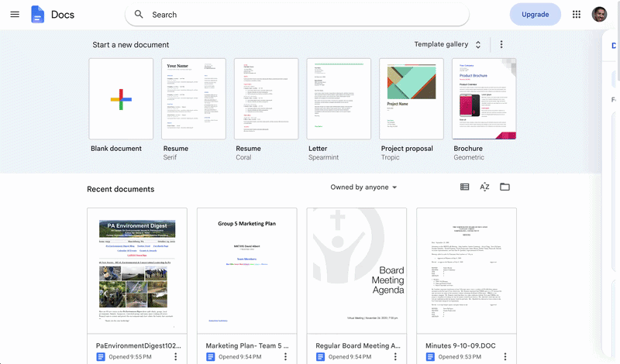Open the user account avatar

tap(599, 15)
